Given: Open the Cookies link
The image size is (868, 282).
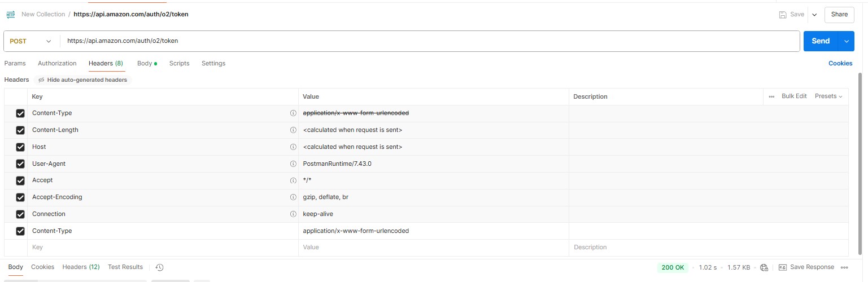Looking at the screenshot, I should pos(840,64).
